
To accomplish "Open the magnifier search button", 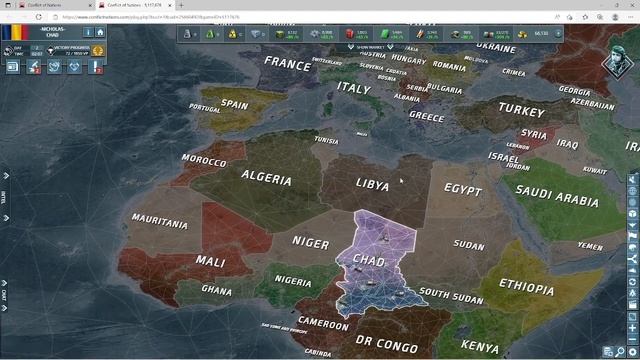I will tap(620, 352).
